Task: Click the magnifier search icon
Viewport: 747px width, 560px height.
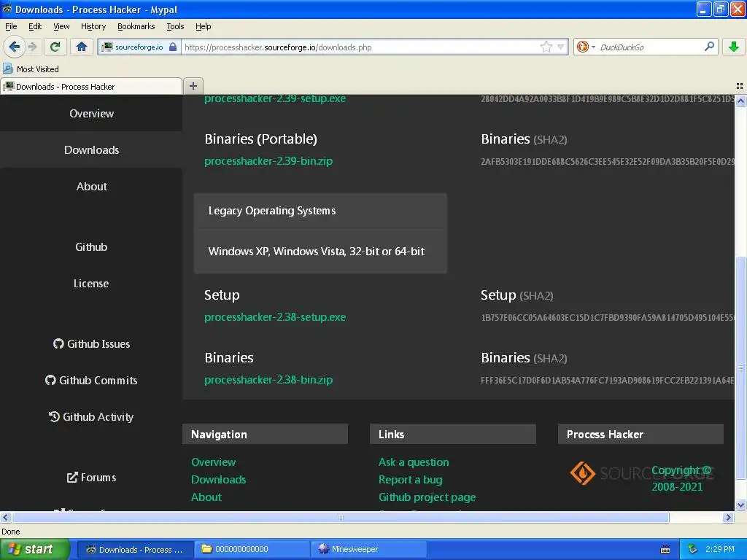Action: 709,46
